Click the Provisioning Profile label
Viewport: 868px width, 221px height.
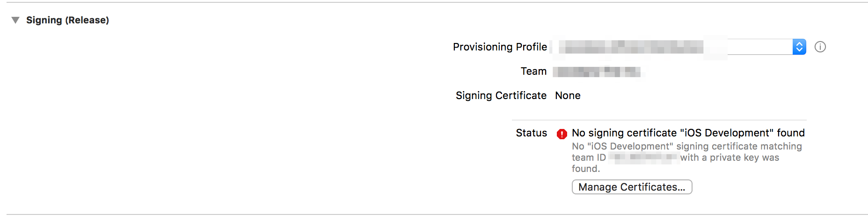tap(500, 47)
